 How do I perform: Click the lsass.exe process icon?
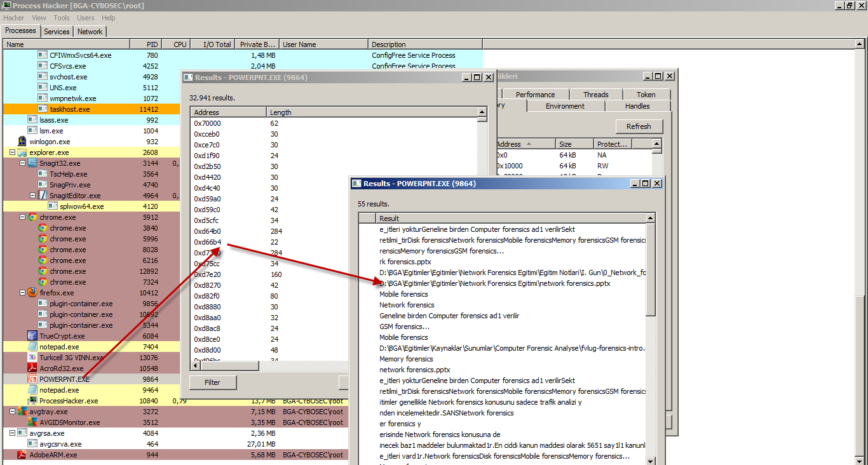[x=32, y=120]
